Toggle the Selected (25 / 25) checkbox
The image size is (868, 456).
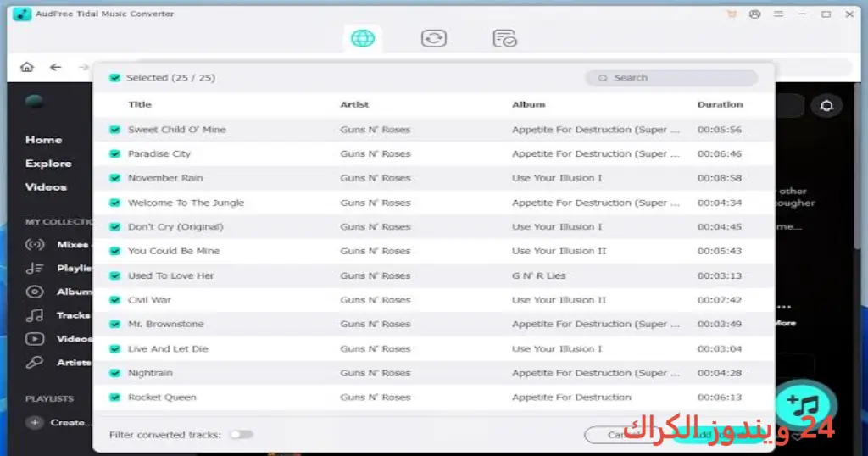[114, 78]
